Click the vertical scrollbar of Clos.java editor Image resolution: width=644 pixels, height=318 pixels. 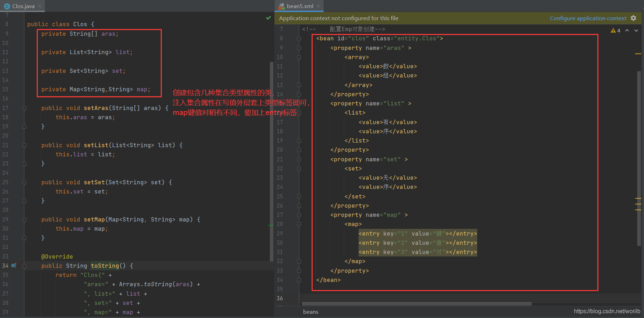(x=271, y=161)
